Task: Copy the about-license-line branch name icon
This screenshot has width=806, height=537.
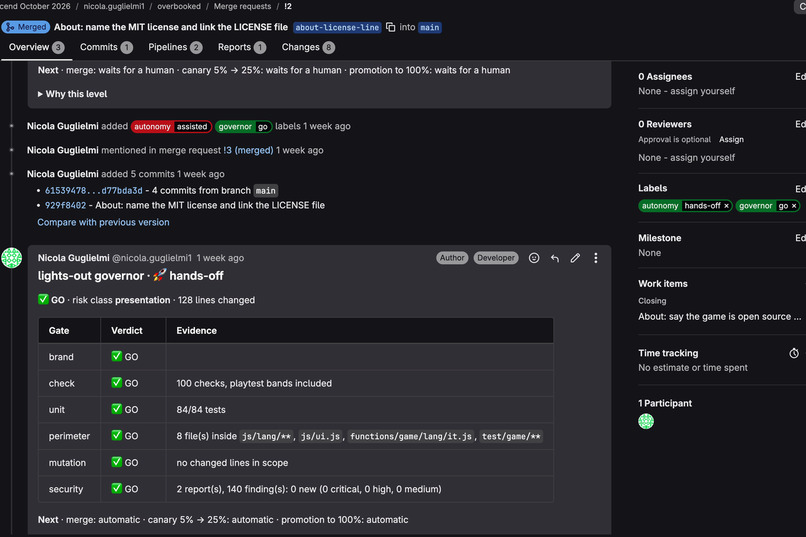Action: pyautogui.click(x=391, y=27)
